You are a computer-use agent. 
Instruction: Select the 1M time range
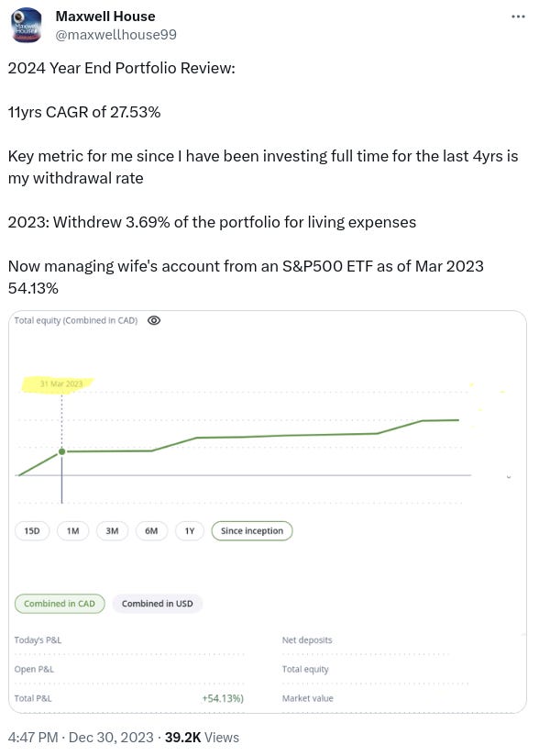click(72, 531)
